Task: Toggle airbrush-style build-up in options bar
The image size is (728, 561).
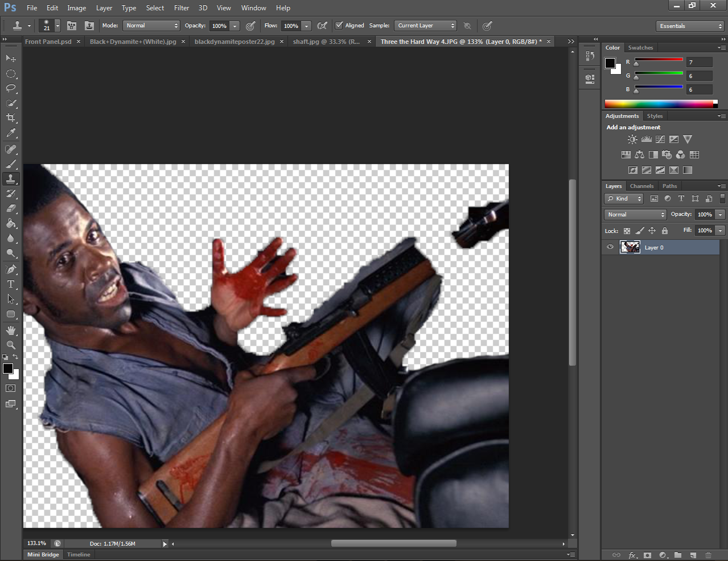Action: pos(322,26)
